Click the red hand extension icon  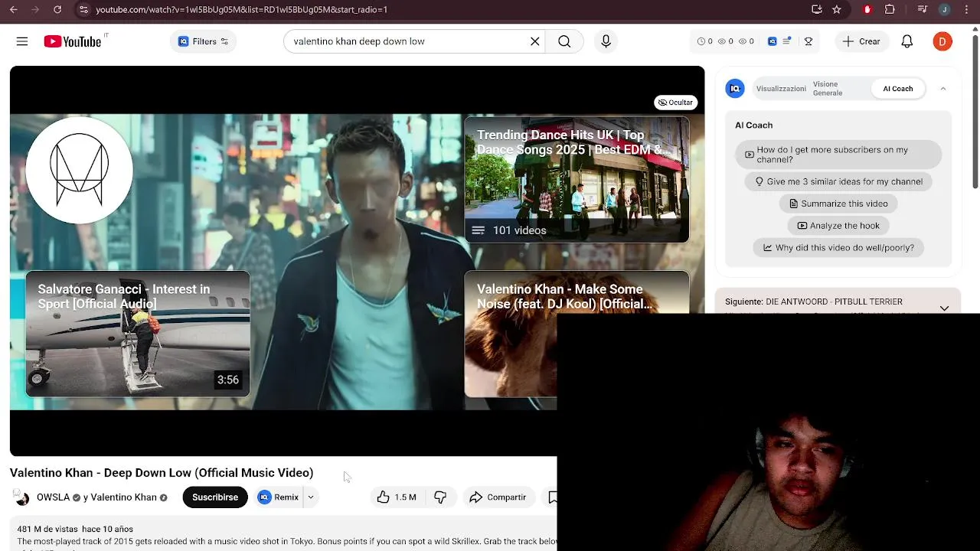(867, 9)
